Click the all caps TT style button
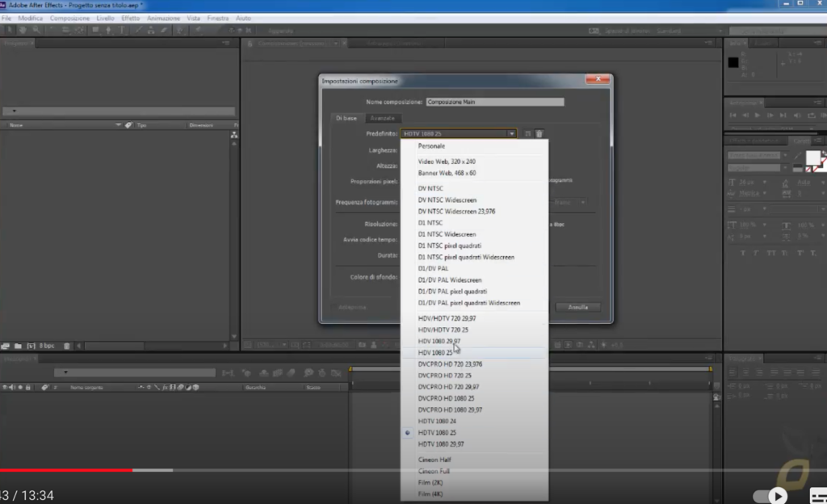 pos(771,253)
